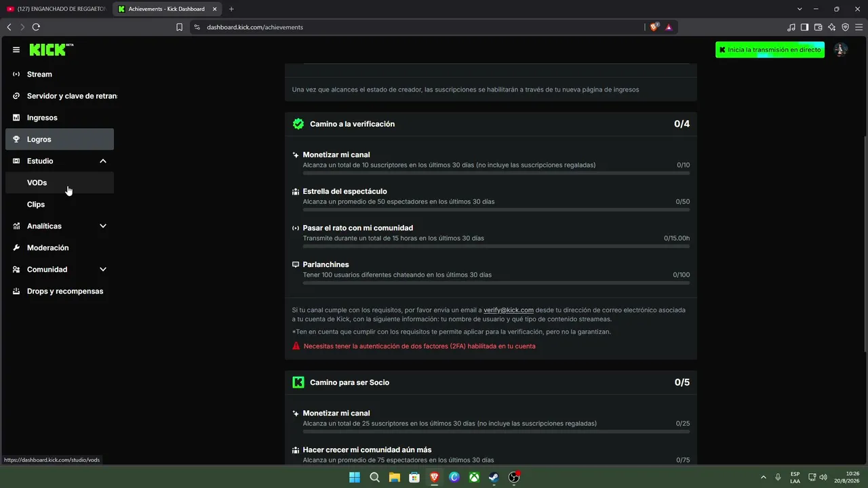Click the verify@kick.com email link
This screenshot has width=868, height=488.
pyautogui.click(x=509, y=310)
